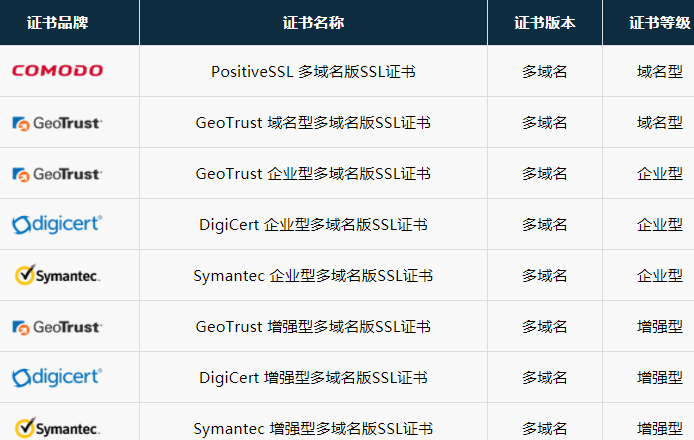Image resolution: width=694 pixels, height=440 pixels.
Task: Click GeoTrust logo in 增强型多域名版 row
Action: (x=58, y=327)
